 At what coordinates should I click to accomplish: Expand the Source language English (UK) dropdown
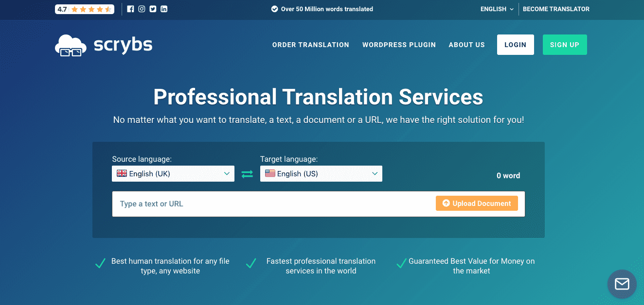click(x=173, y=174)
